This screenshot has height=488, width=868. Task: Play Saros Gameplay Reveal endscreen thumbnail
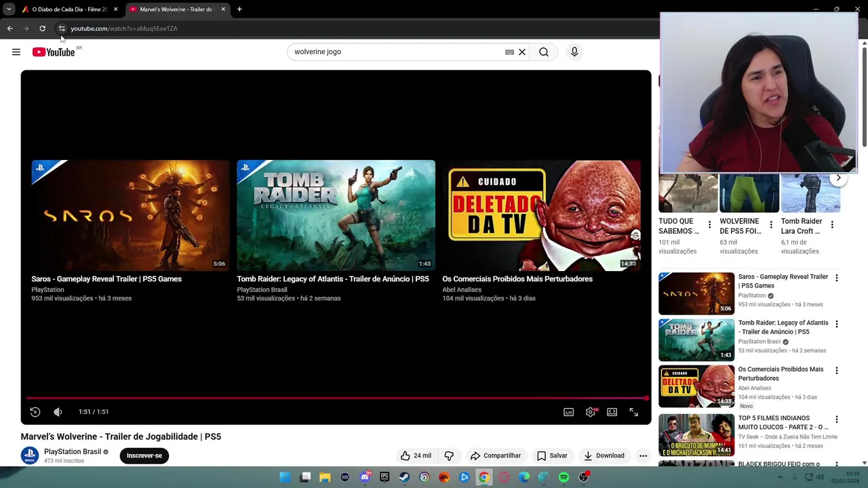(131, 216)
